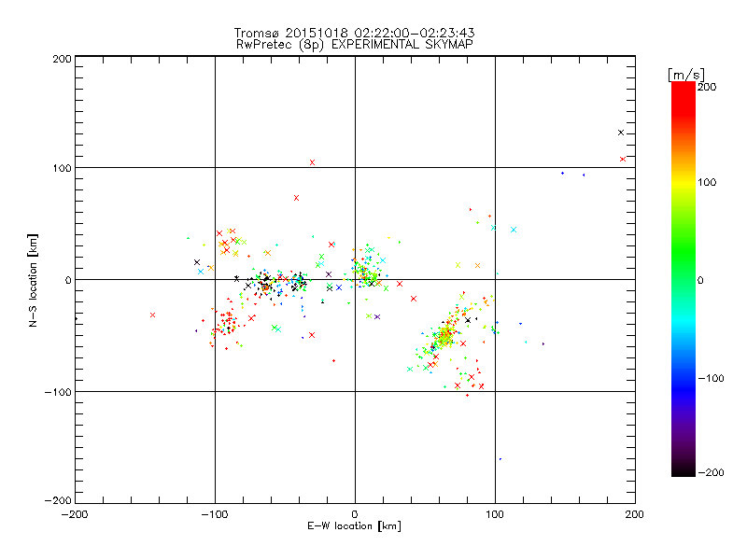
Task: Click the colorbar's '-100' scale value
Action: (711, 378)
